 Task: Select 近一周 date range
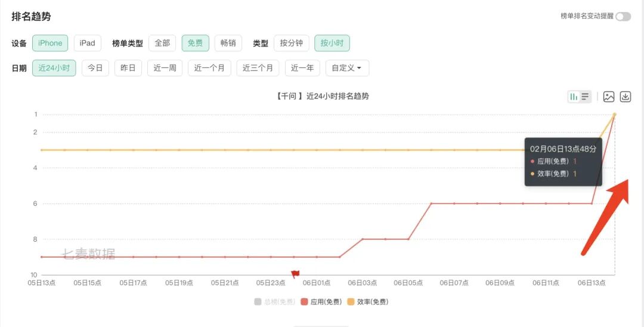tap(165, 68)
